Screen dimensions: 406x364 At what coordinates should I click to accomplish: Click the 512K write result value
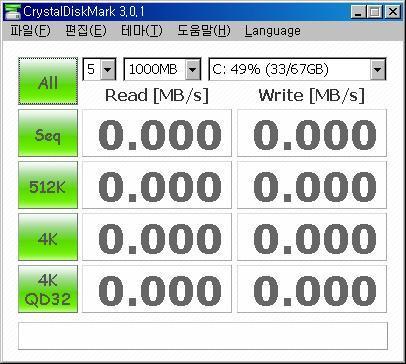coord(312,185)
